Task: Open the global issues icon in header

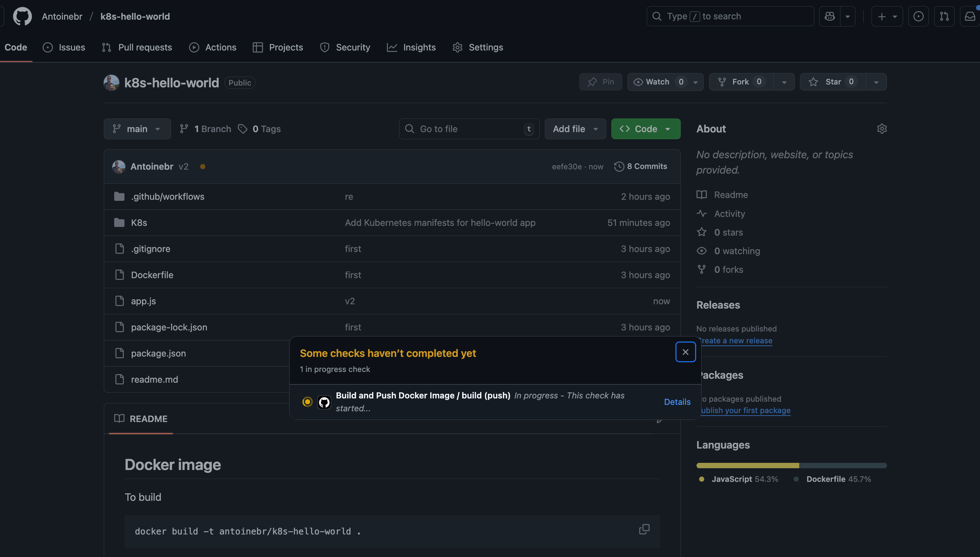Action: point(918,16)
